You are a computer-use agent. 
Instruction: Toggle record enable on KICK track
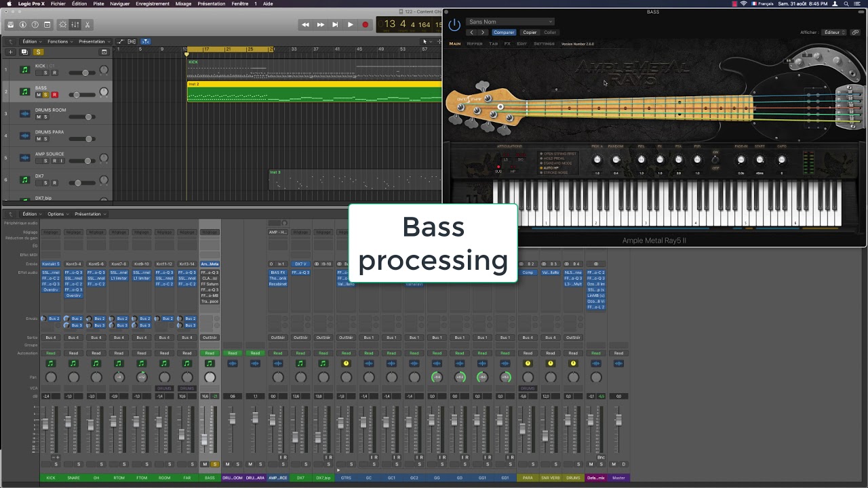54,73
